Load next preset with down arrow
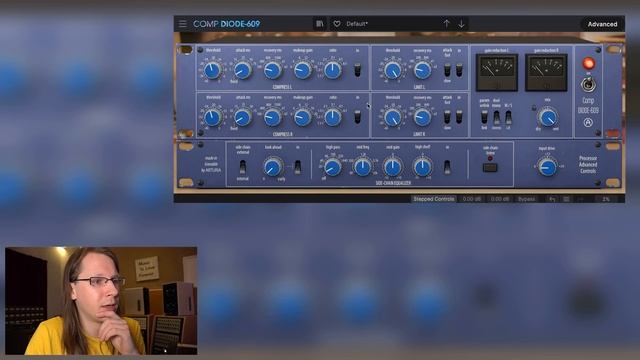The height and width of the screenshot is (360, 640). pyautogui.click(x=461, y=24)
